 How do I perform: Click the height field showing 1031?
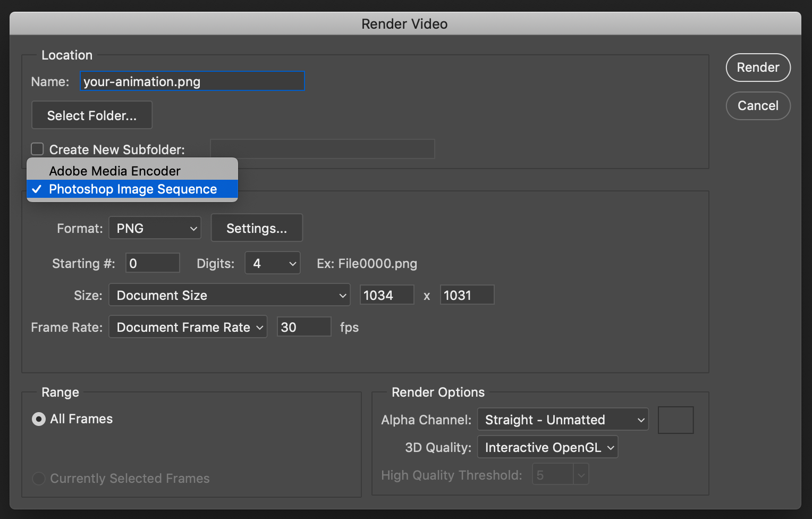pos(467,295)
